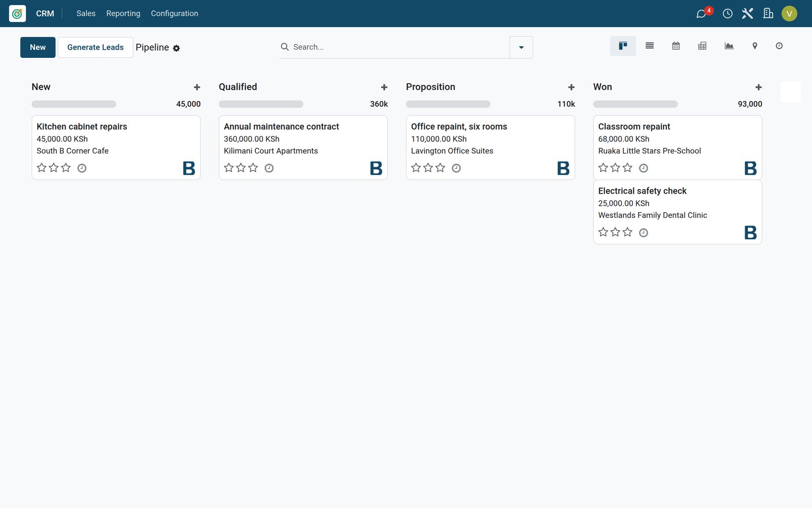Viewport: 812px width, 508px height.
Task: Open activity clock on Classroom repaint card
Action: [x=644, y=168]
